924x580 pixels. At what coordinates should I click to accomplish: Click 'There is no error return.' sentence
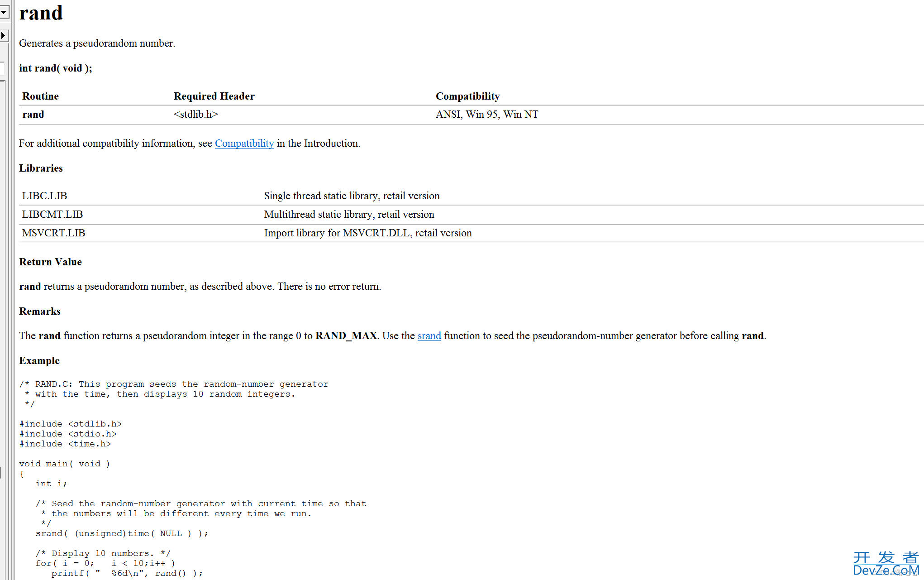pos(329,287)
